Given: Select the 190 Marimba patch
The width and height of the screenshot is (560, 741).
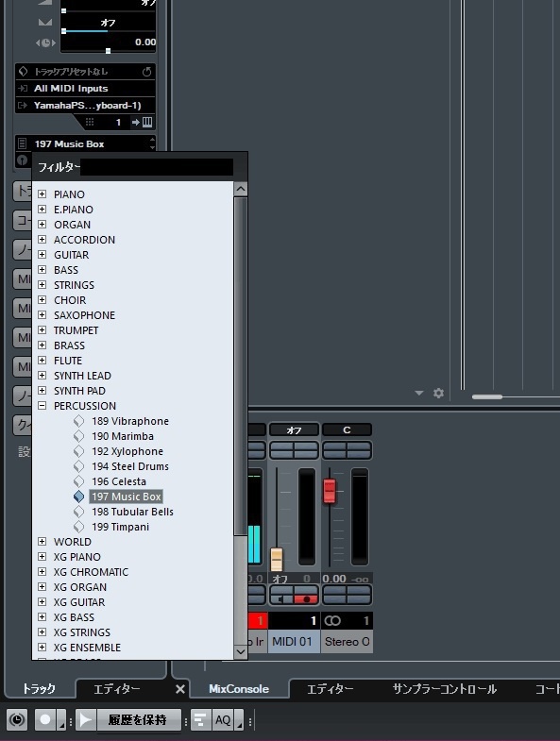Looking at the screenshot, I should pos(123,436).
